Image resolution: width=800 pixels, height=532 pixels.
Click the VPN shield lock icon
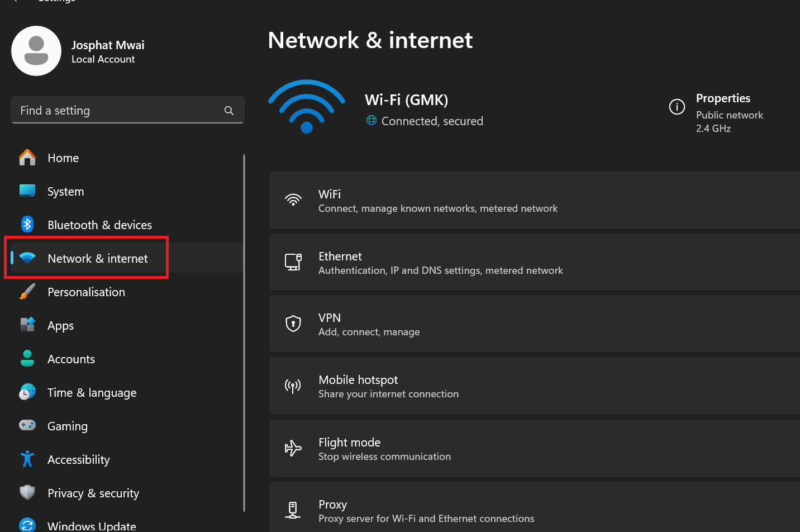(293, 324)
